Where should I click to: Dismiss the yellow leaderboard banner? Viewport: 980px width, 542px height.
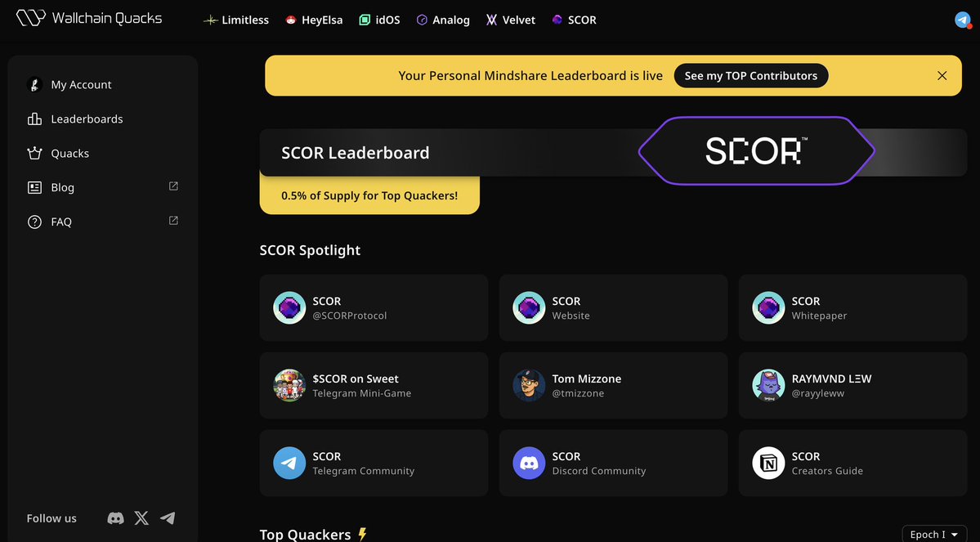(x=942, y=76)
